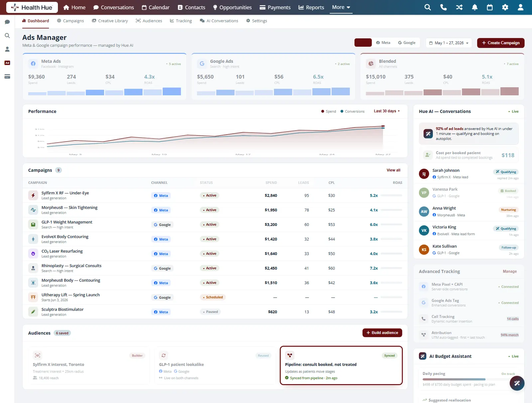Click Ultherapy Lift campaign icon
This screenshot has width=532, height=403.
(x=33, y=297)
